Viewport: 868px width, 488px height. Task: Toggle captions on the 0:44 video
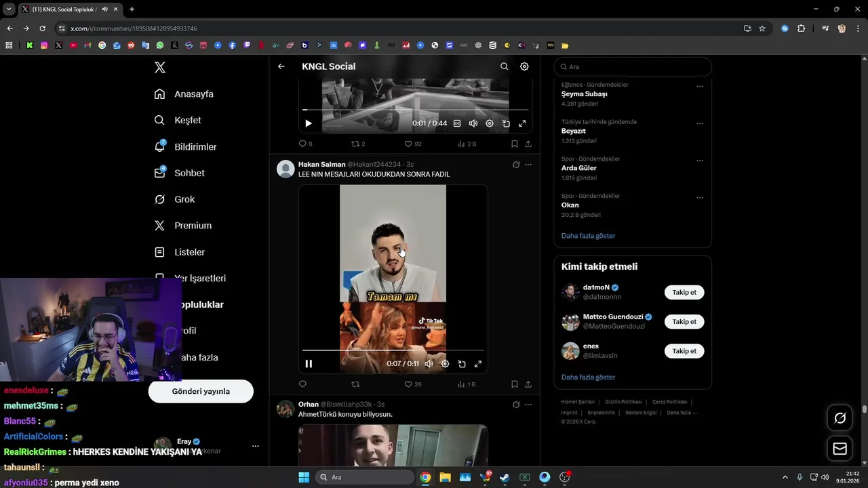coord(457,123)
